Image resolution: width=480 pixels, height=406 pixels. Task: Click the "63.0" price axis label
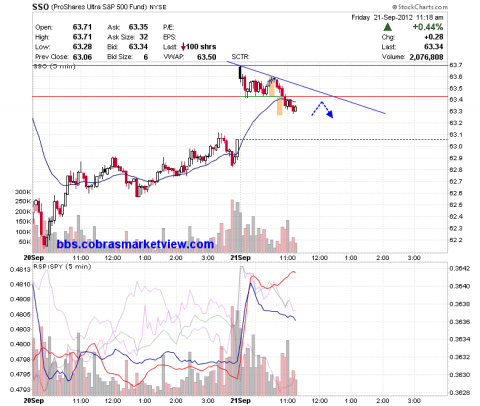(x=456, y=147)
